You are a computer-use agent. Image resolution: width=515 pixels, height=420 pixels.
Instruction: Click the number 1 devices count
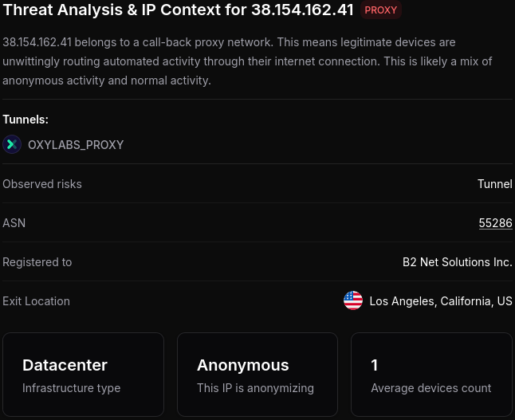click(375, 365)
